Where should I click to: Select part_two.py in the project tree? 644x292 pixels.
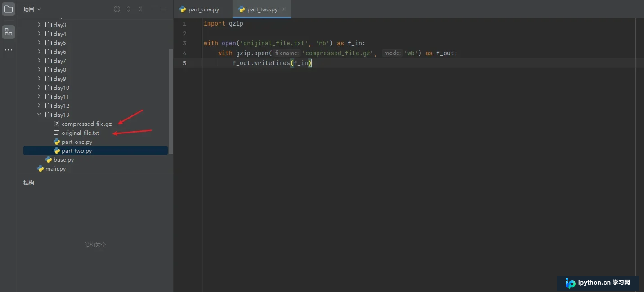pos(77,151)
